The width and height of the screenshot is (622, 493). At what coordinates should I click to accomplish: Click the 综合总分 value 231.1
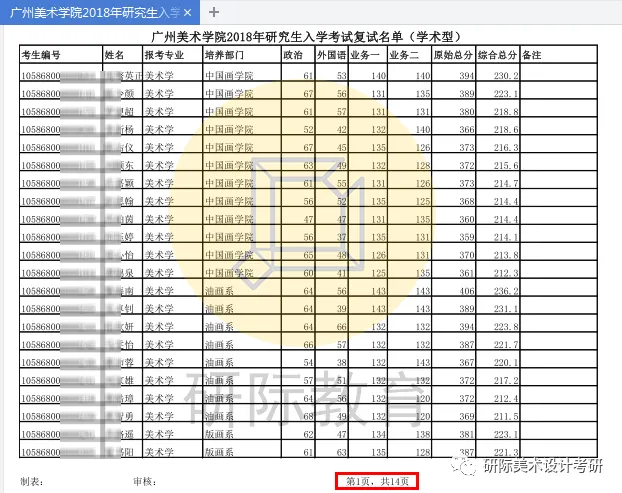pos(506,309)
